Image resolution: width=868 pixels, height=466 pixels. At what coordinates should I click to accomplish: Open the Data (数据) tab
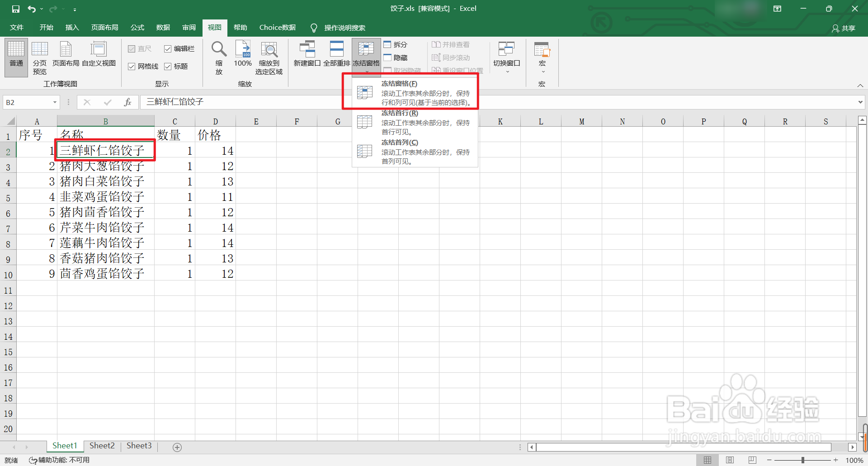tap(163, 28)
